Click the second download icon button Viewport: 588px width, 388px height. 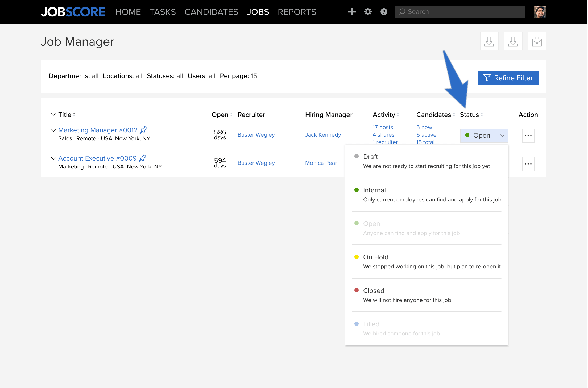click(513, 41)
